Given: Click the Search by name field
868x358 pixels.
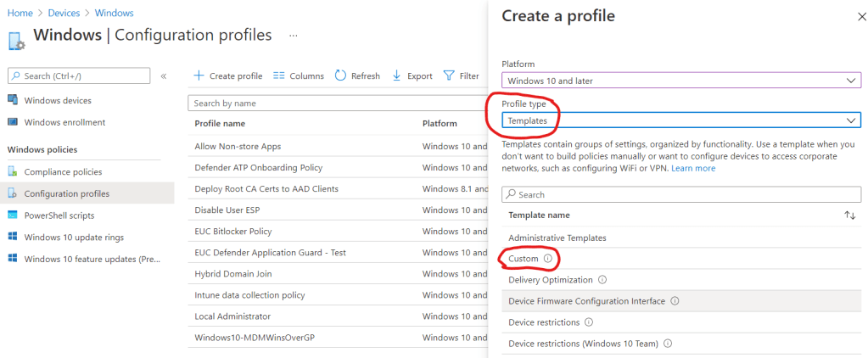Looking at the screenshot, I should pos(331,103).
